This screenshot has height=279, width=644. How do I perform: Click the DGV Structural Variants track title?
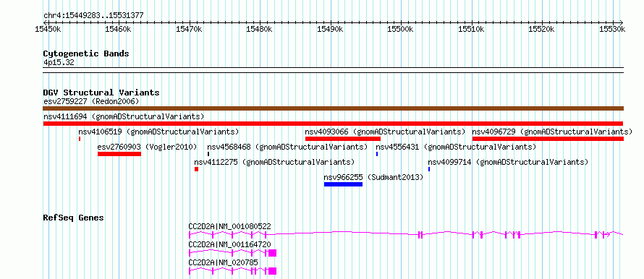pyautogui.click(x=101, y=93)
